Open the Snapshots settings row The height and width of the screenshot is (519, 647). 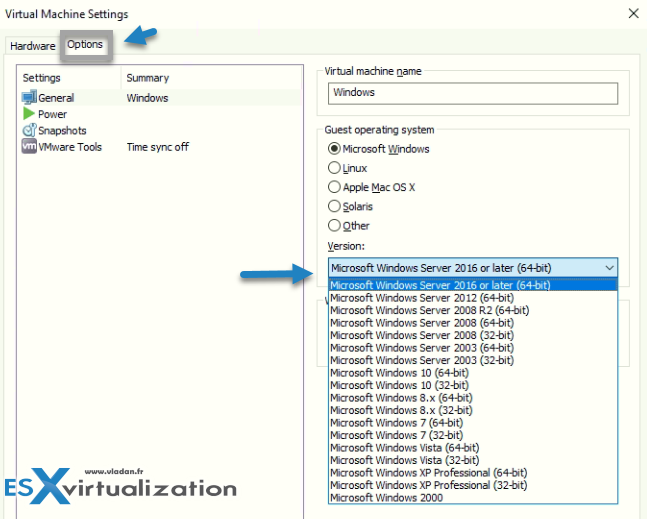click(161, 130)
